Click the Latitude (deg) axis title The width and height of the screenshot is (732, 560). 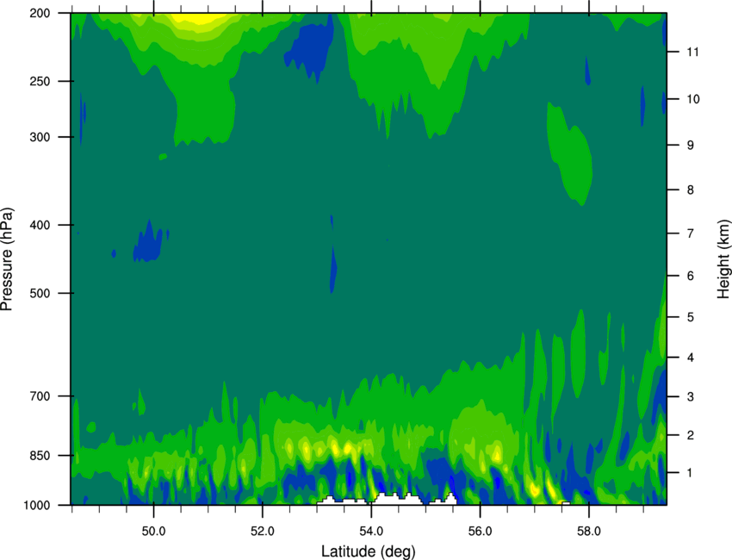coord(369,551)
